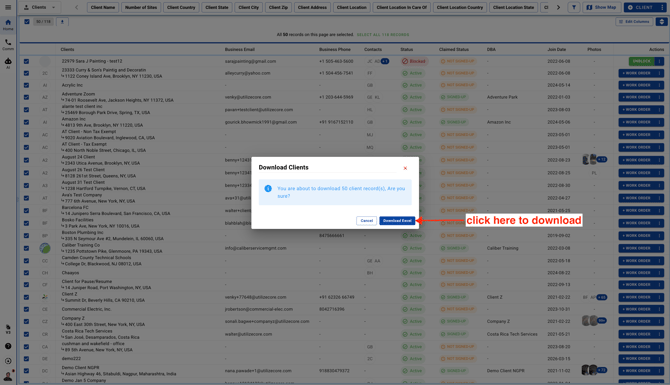
Task: Select the Client Zip filter chip
Action: click(278, 7)
